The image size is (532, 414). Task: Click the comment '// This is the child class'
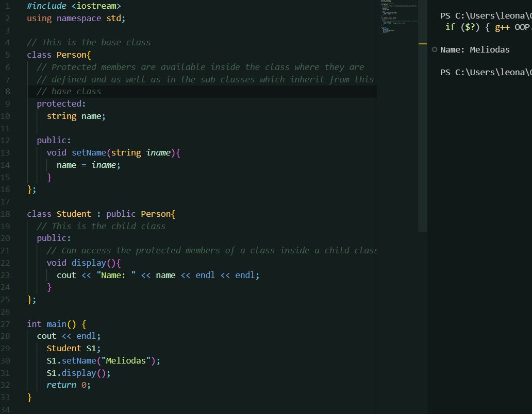point(101,227)
